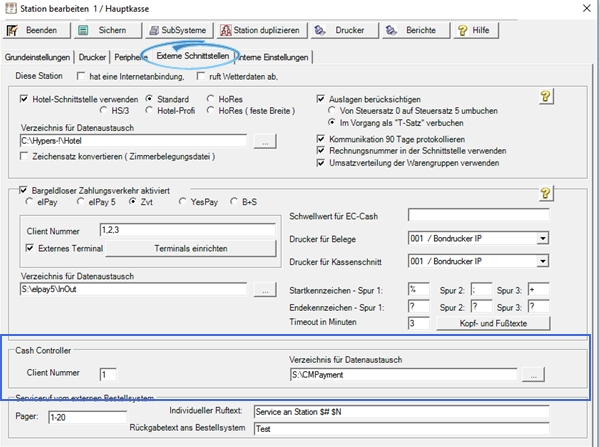Toggle Rechnungsnummer in der Schnittstelle verwenden
This screenshot has width=600, height=447.
(x=321, y=150)
